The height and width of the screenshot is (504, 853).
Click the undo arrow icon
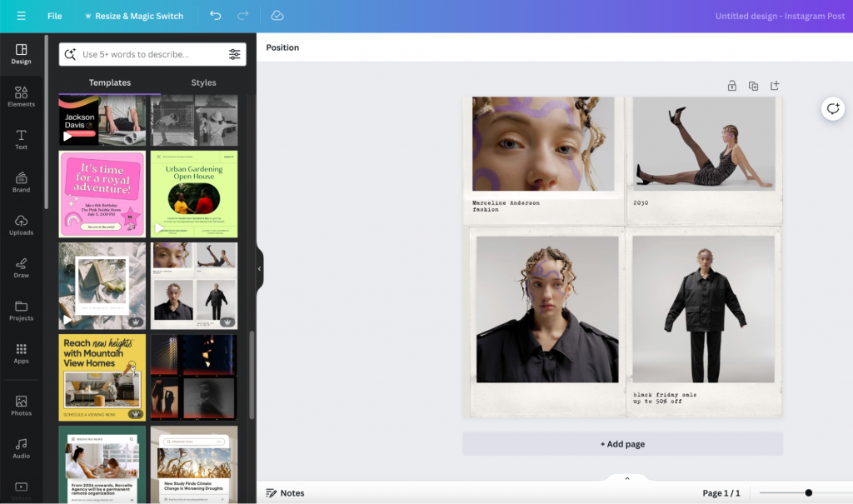[216, 16]
